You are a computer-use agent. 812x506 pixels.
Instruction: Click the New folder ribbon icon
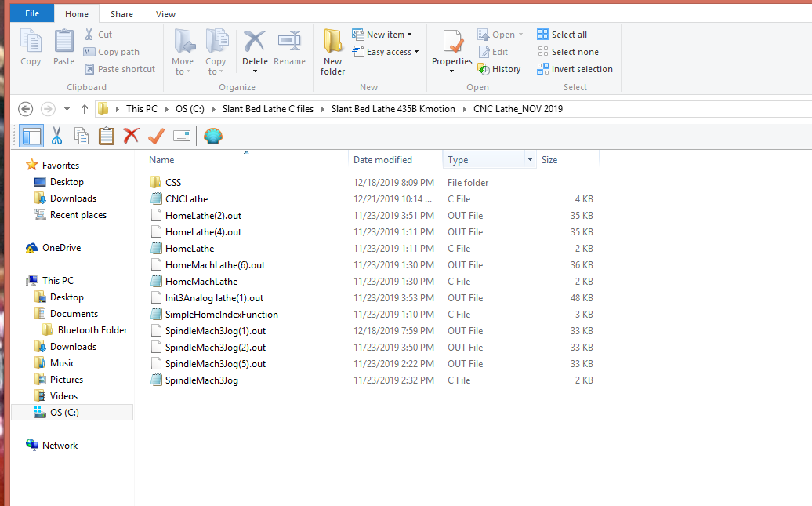[332, 52]
